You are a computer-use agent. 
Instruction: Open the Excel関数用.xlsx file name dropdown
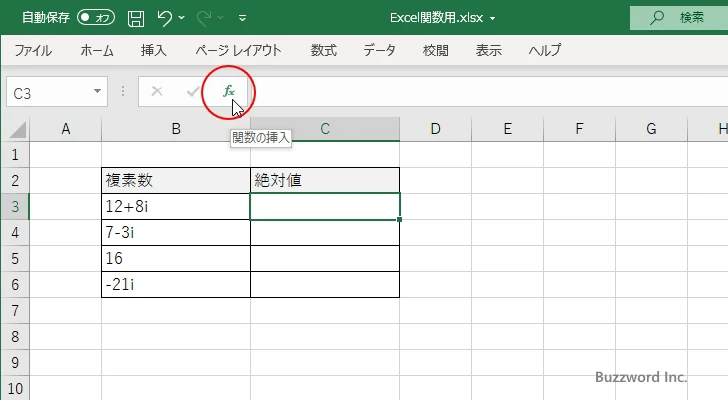pyautogui.click(x=492, y=19)
